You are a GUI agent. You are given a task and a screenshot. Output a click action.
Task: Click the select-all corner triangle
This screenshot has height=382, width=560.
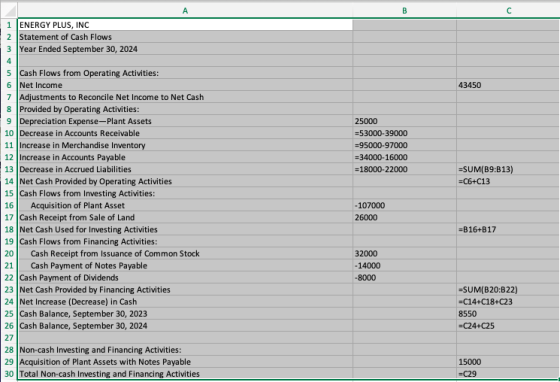(x=9, y=11)
